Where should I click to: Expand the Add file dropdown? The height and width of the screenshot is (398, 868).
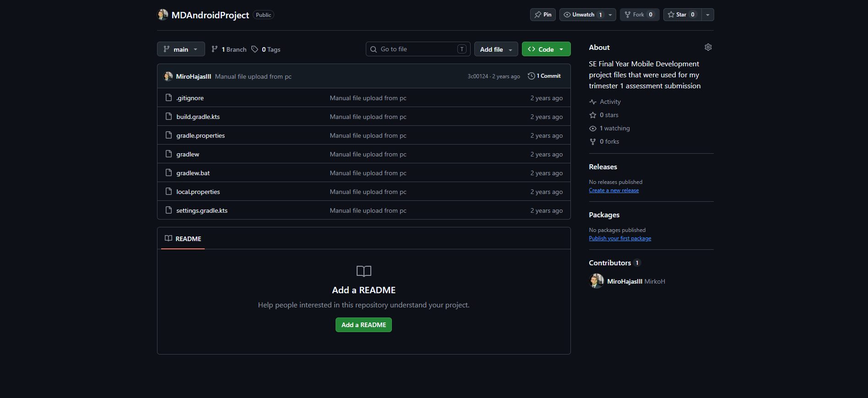(x=496, y=49)
